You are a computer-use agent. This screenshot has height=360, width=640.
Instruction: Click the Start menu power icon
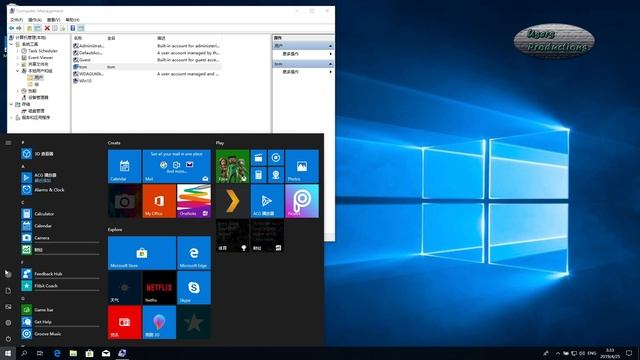point(8,339)
